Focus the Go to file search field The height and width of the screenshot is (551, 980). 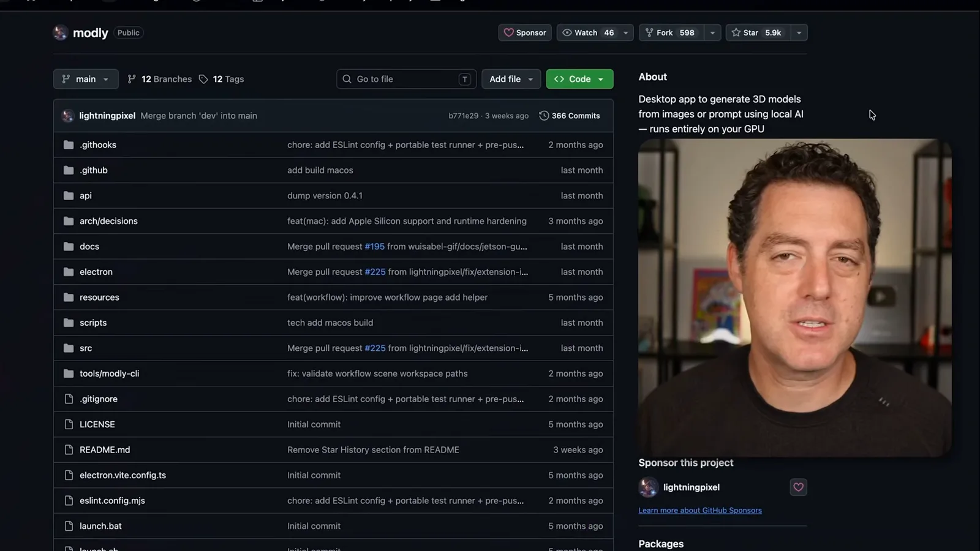[x=407, y=79]
